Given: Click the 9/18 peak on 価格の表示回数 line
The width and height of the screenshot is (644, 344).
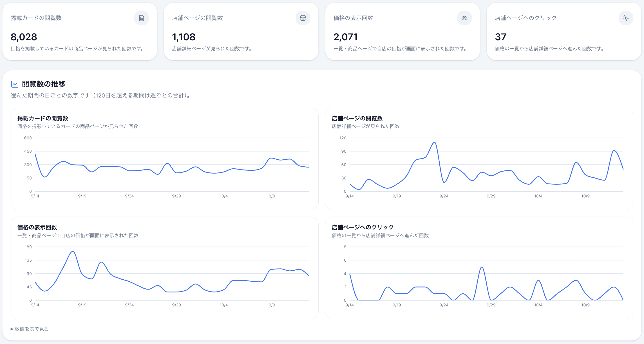Looking at the screenshot, I should (x=73, y=251).
